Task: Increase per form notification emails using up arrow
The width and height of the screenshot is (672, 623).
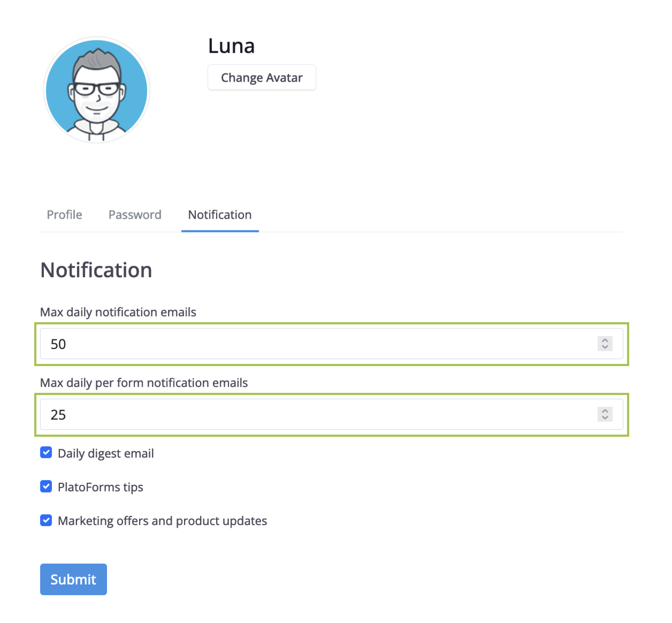Action: coord(605,411)
